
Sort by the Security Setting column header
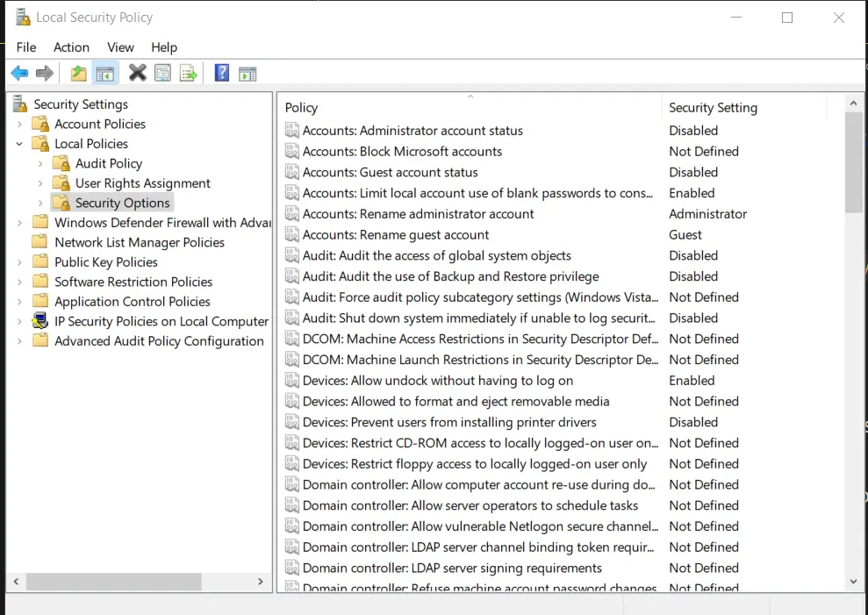713,108
